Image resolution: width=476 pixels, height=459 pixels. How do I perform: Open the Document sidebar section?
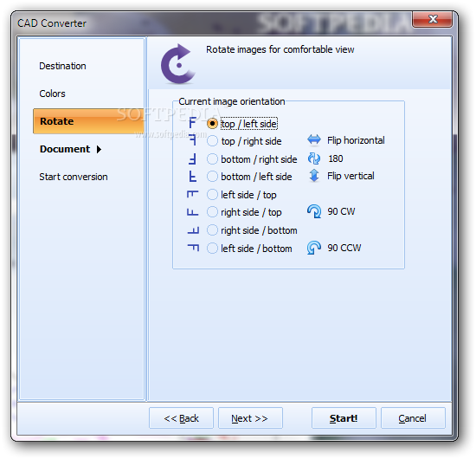[65, 149]
